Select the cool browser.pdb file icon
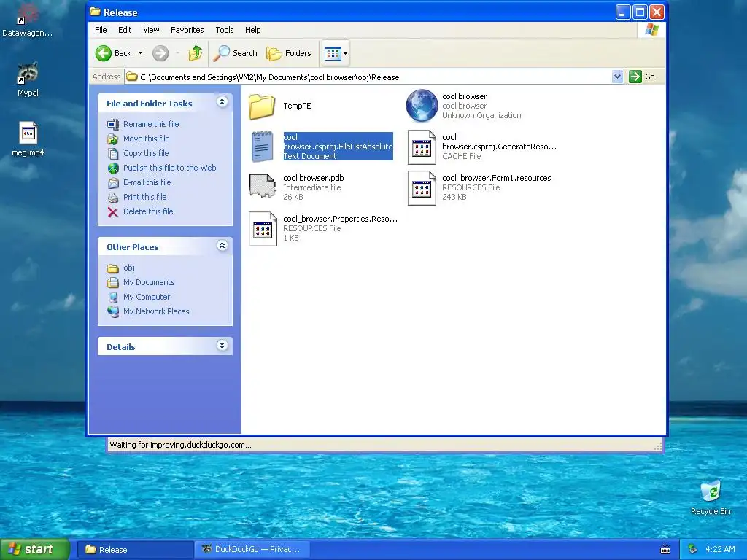The height and width of the screenshot is (560, 747). pos(262,186)
